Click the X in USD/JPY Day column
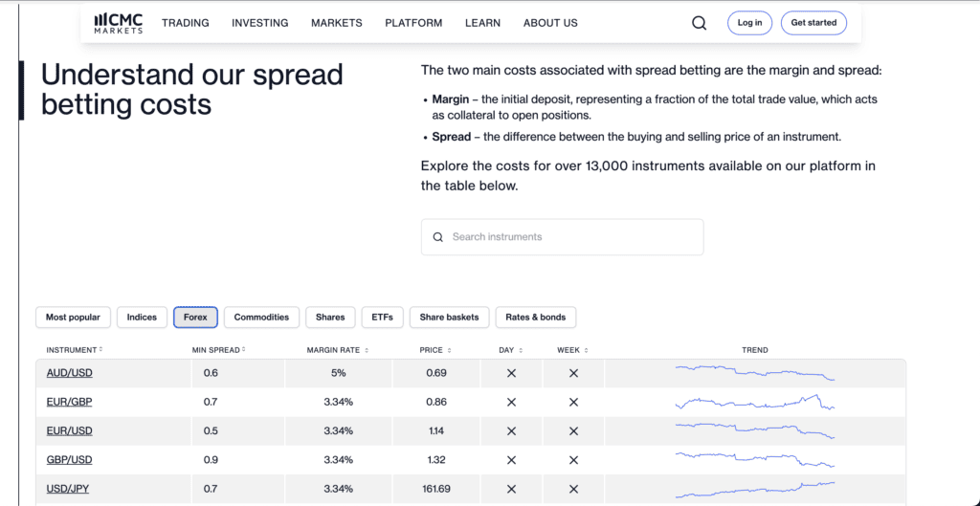 pos(511,489)
